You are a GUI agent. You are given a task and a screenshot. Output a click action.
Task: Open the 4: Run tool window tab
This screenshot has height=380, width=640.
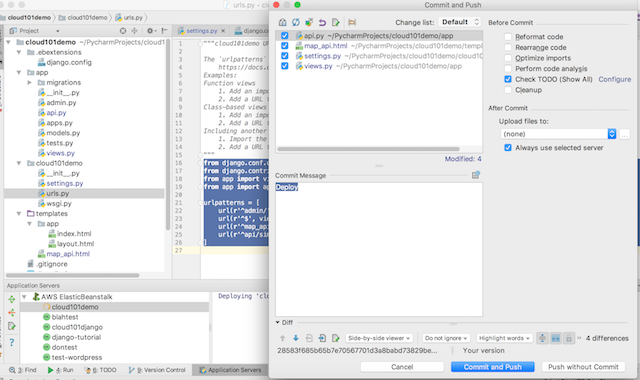tap(60, 370)
